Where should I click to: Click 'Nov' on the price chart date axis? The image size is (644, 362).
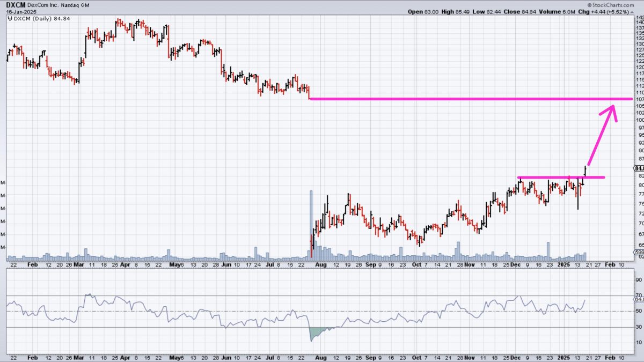click(x=470, y=265)
